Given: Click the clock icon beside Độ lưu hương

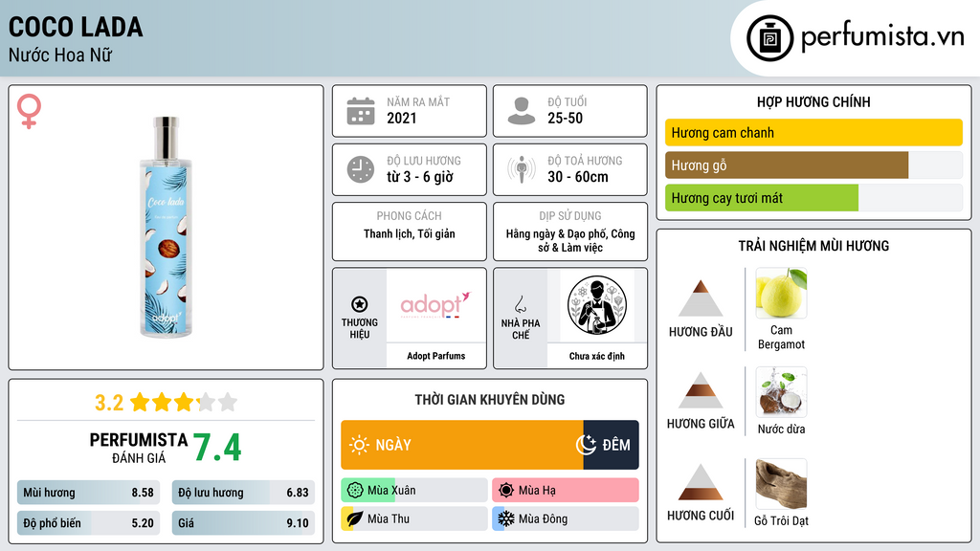Looking at the screenshot, I should 361,169.
